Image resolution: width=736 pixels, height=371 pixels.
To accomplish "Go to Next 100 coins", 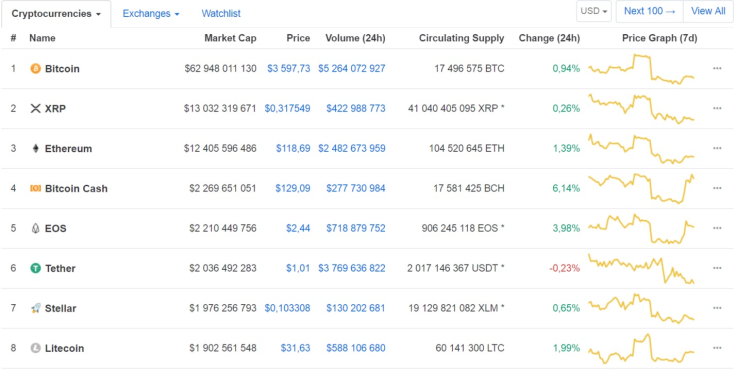I will 650,11.
